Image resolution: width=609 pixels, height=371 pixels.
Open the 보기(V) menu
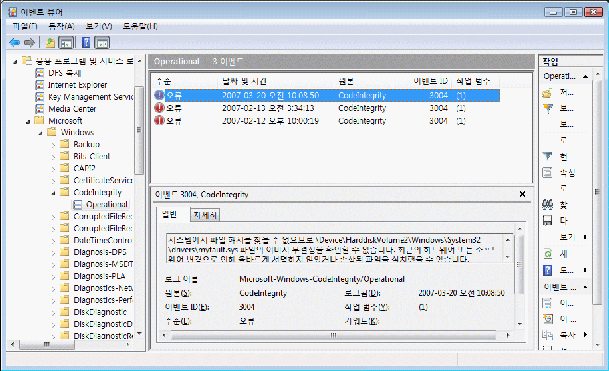tap(99, 26)
